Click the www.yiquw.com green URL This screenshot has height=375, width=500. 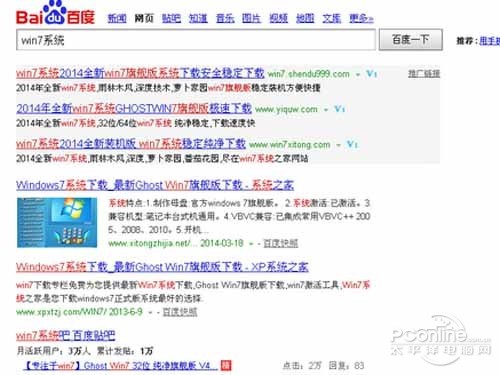click(x=286, y=109)
